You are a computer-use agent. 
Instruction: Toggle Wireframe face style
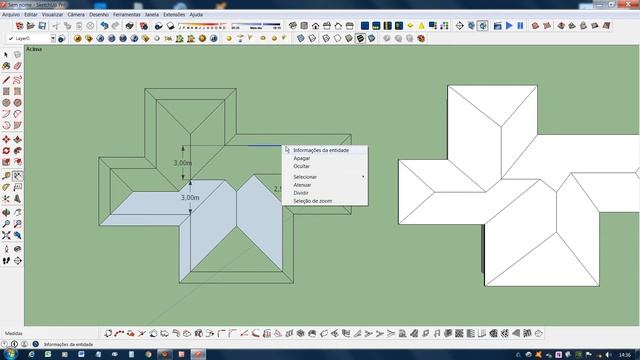tap(326, 38)
